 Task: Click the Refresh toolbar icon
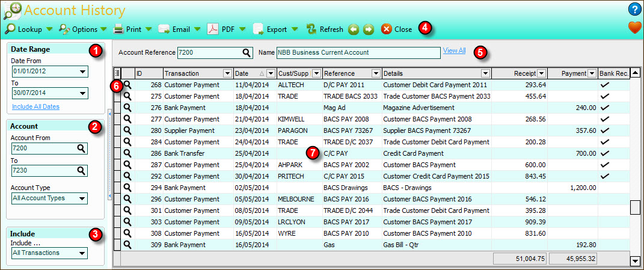click(311, 29)
